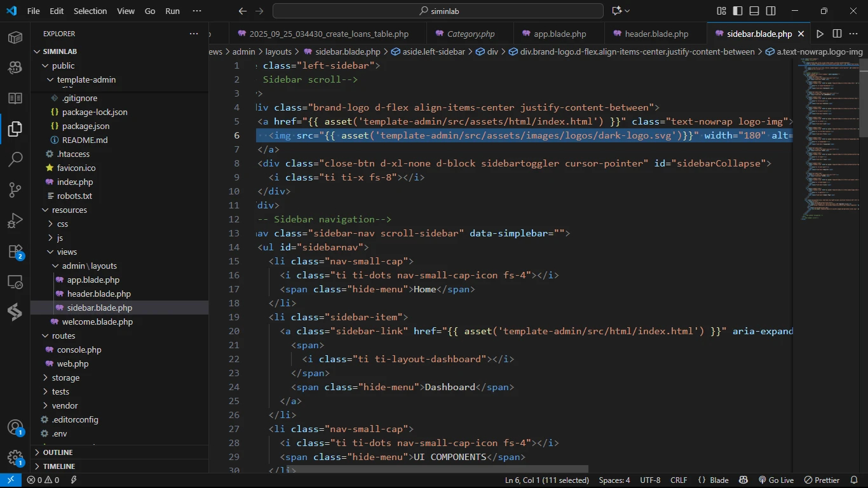Run the file with the play icon
The height and width of the screenshot is (488, 868).
820,34
